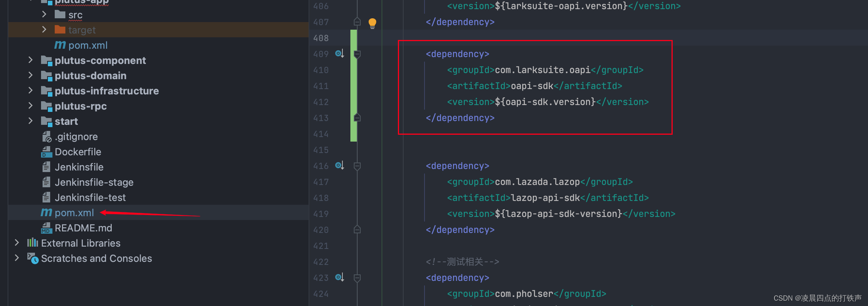Click the orange target folder icon
This screenshot has height=306, width=868.
(60, 30)
